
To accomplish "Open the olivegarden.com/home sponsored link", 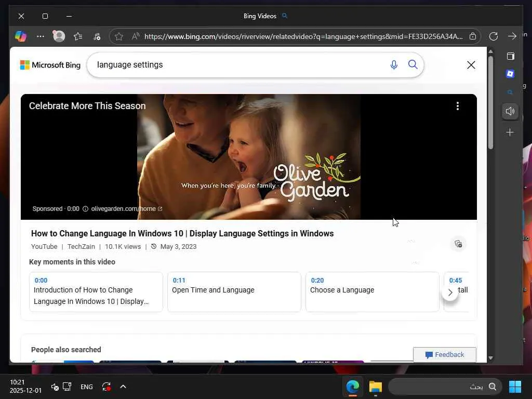I will [x=127, y=209].
